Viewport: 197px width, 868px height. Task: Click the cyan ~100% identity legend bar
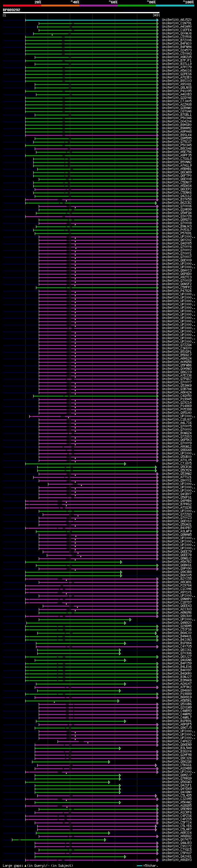[x=175, y=6]
